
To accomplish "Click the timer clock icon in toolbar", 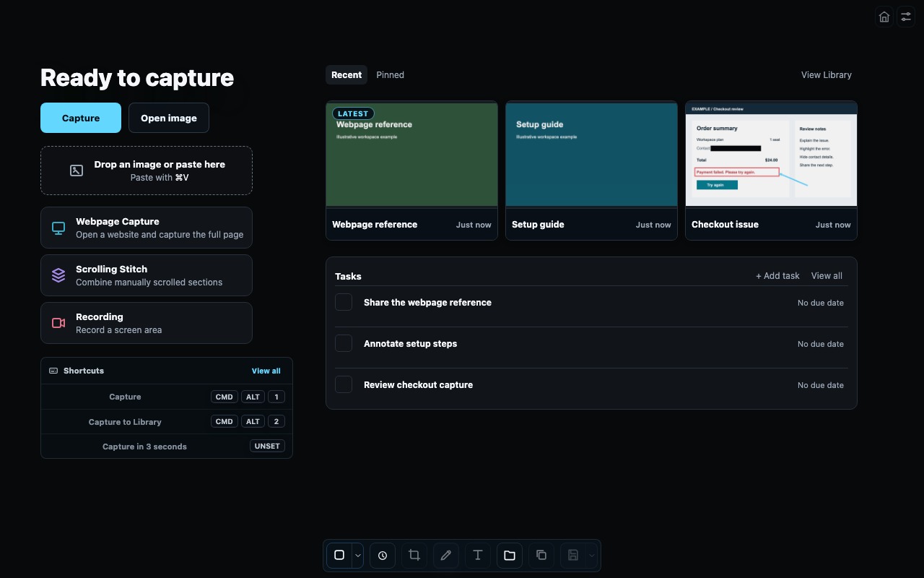I will coord(383,556).
